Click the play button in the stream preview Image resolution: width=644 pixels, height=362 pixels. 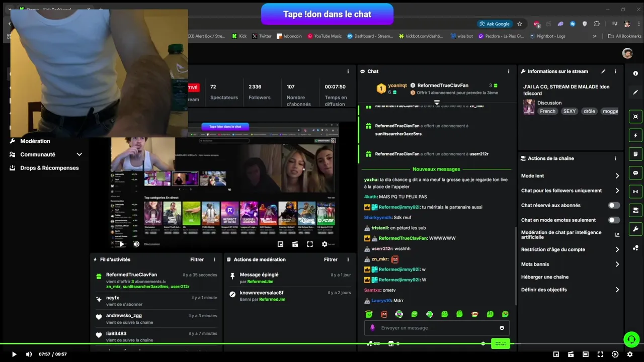(121, 244)
